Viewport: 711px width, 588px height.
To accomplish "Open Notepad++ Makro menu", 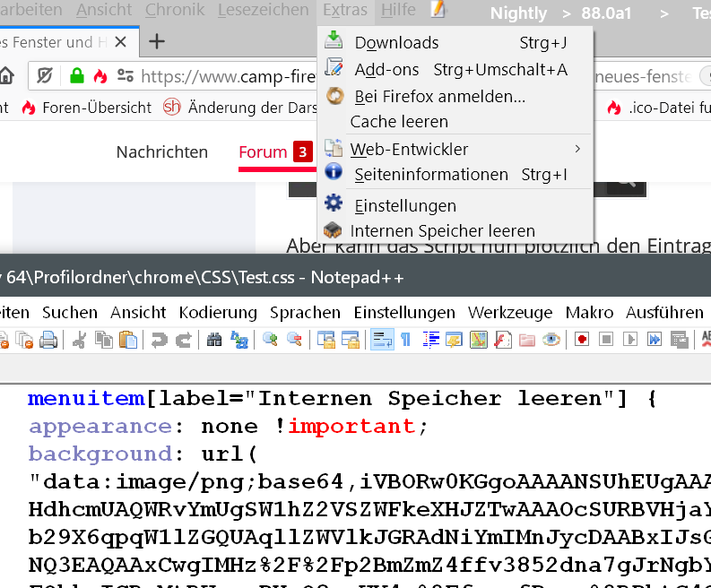I will pyautogui.click(x=589, y=312).
